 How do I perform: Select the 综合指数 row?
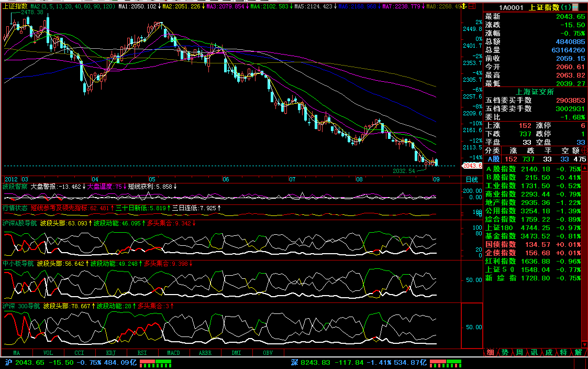pos(533,219)
